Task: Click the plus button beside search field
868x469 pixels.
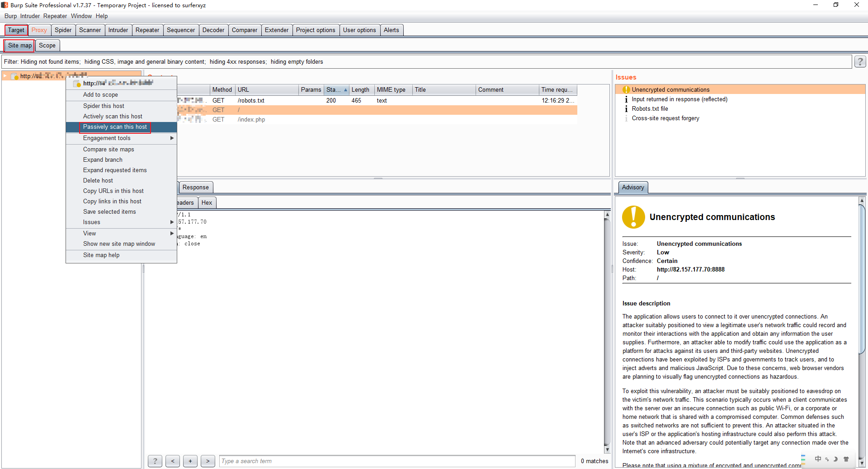Action: 190,461
